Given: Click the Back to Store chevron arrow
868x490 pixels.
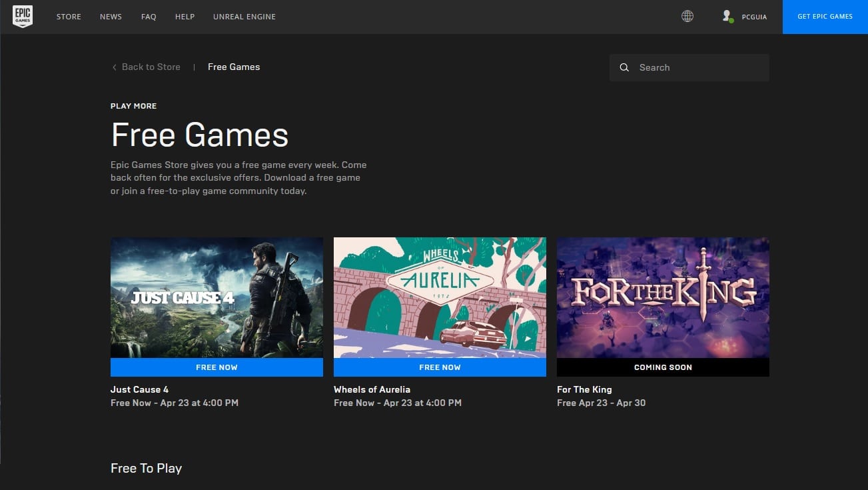Looking at the screenshot, I should (x=114, y=67).
